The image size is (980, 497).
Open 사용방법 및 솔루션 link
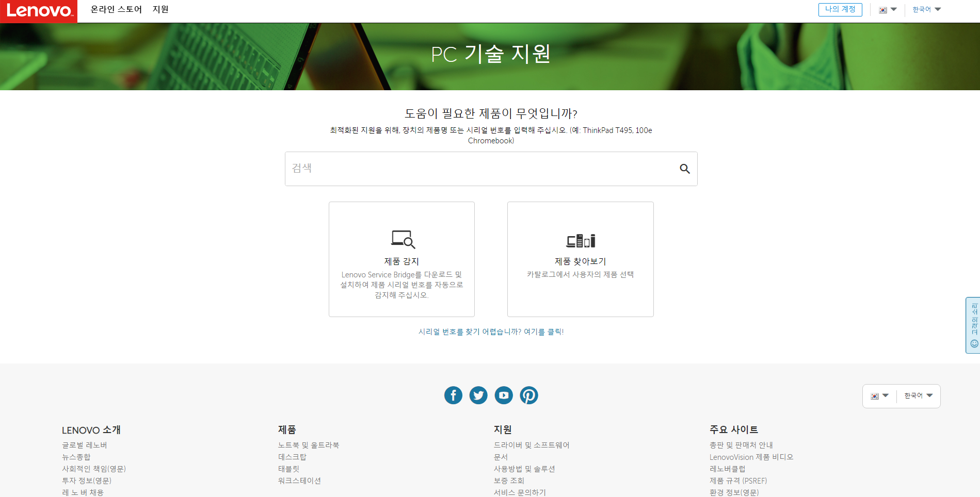coord(524,469)
